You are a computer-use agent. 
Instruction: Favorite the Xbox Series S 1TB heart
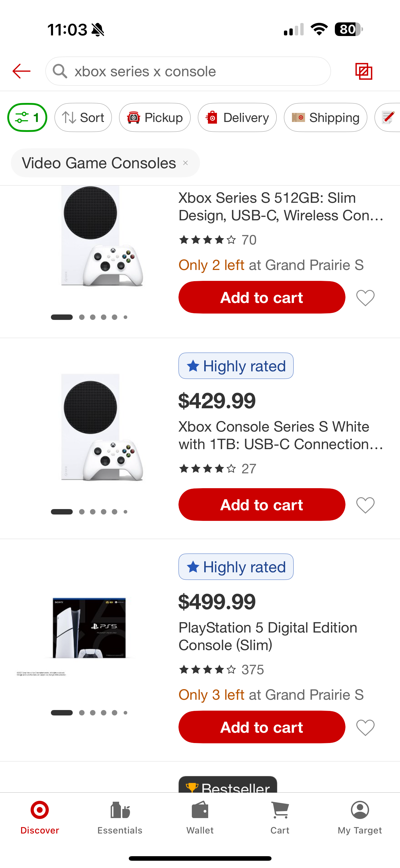[x=365, y=505]
